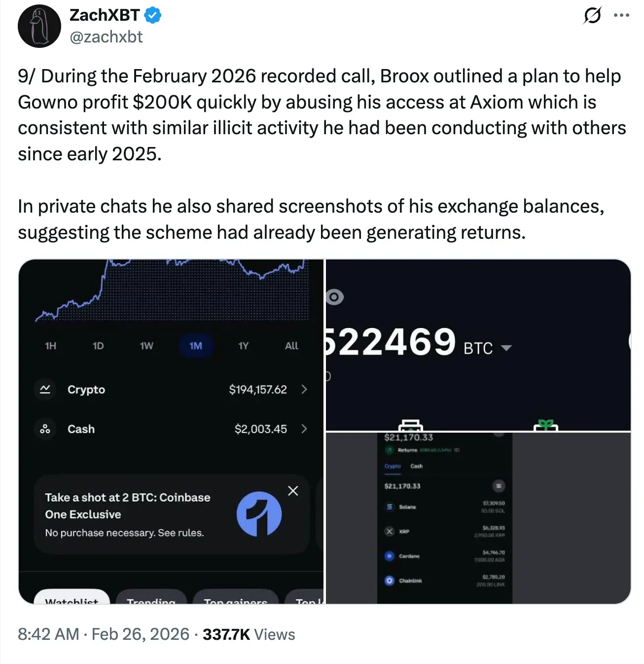Click the Cash balance dots icon
The image size is (644, 664).
tap(45, 429)
